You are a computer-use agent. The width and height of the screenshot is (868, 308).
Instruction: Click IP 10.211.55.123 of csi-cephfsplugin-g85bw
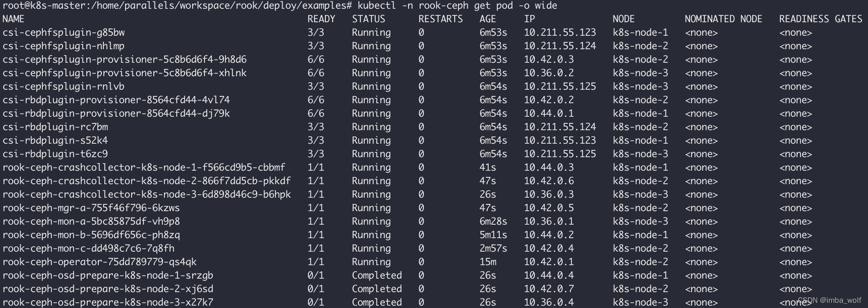[560, 33]
